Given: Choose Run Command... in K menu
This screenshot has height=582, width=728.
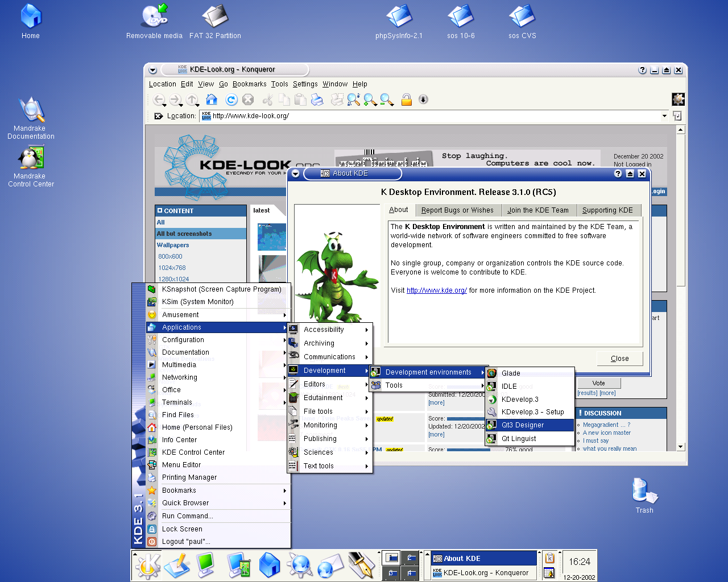Looking at the screenshot, I should (218, 516).
